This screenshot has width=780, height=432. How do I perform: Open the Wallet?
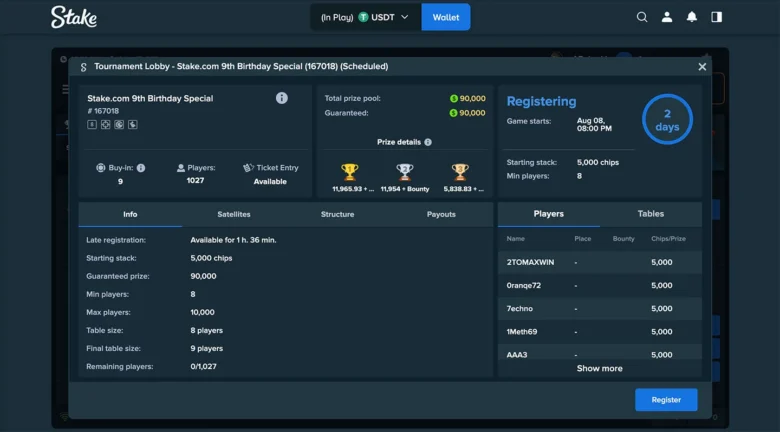(x=446, y=17)
